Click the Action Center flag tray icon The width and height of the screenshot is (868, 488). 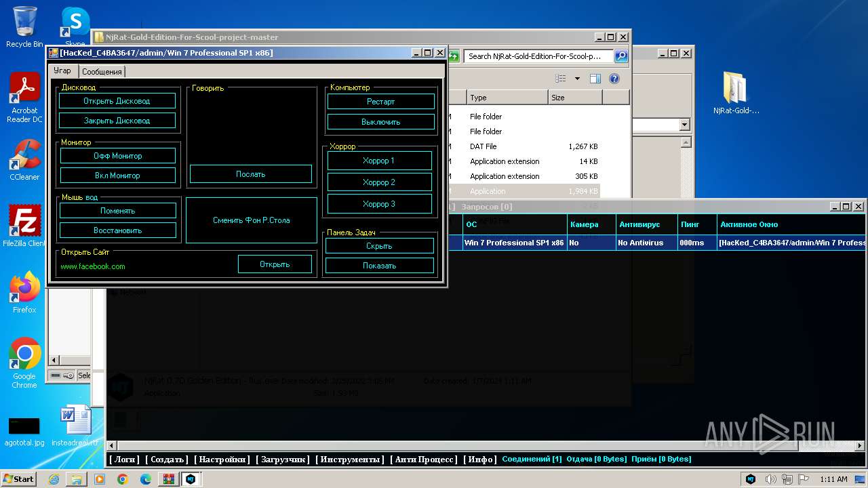804,479
